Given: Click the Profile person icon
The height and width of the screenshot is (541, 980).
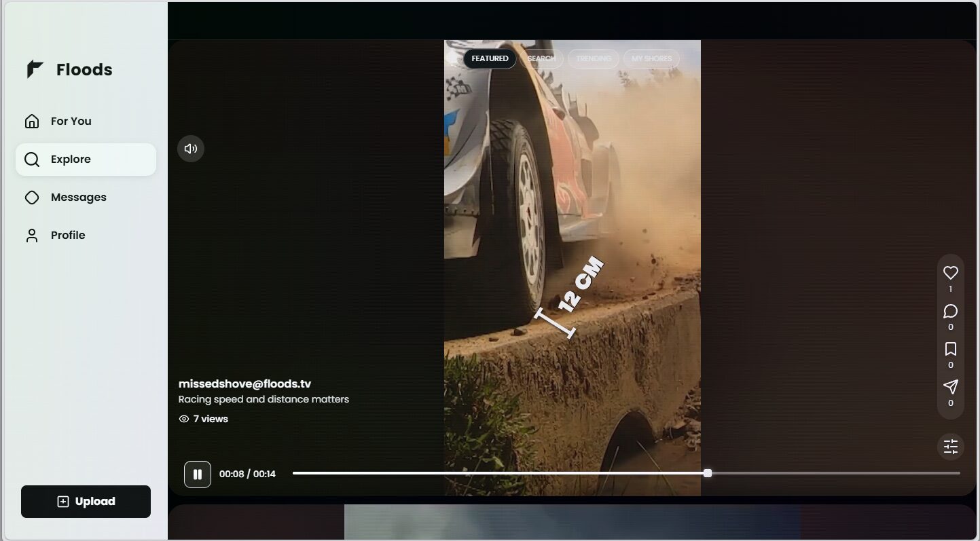Looking at the screenshot, I should point(32,236).
